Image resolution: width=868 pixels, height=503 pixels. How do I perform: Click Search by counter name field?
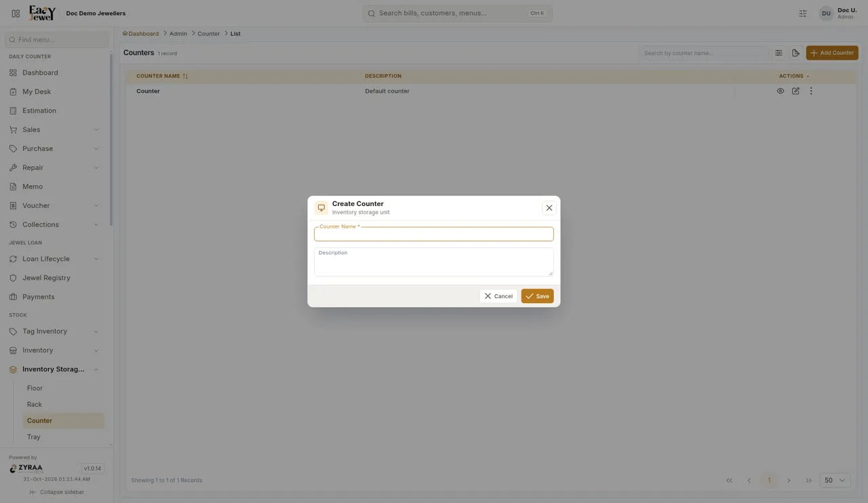(703, 53)
